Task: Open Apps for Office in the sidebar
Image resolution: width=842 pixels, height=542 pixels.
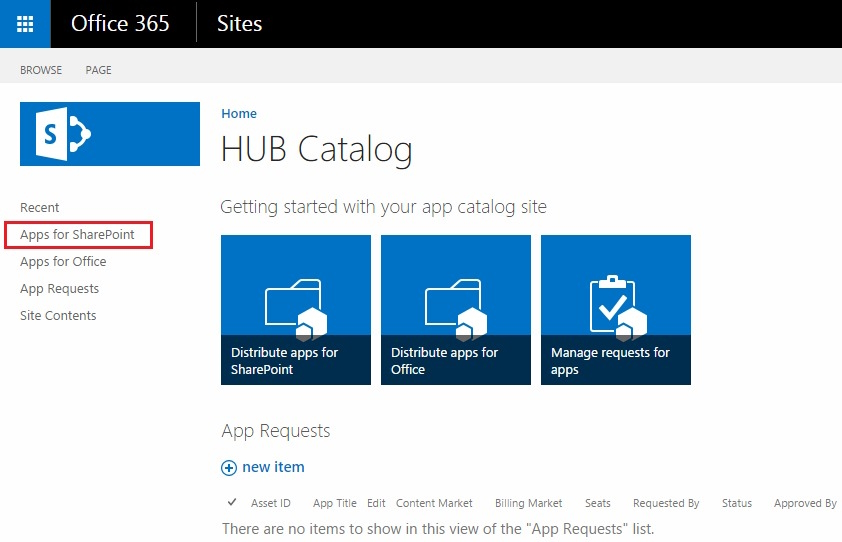Action: tap(63, 262)
